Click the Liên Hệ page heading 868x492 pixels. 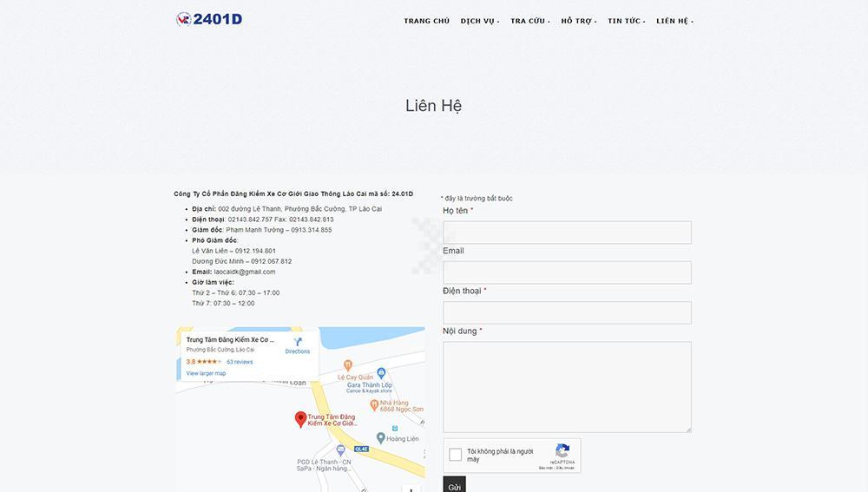pos(433,106)
